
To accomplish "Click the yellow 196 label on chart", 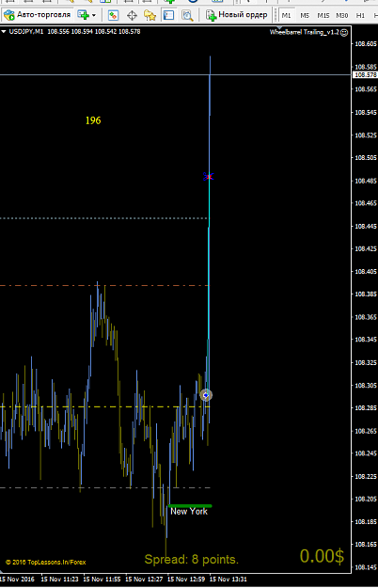I will click(93, 120).
